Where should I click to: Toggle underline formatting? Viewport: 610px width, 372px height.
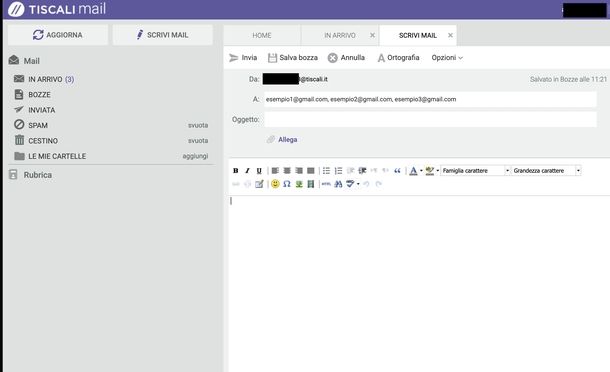(259, 170)
